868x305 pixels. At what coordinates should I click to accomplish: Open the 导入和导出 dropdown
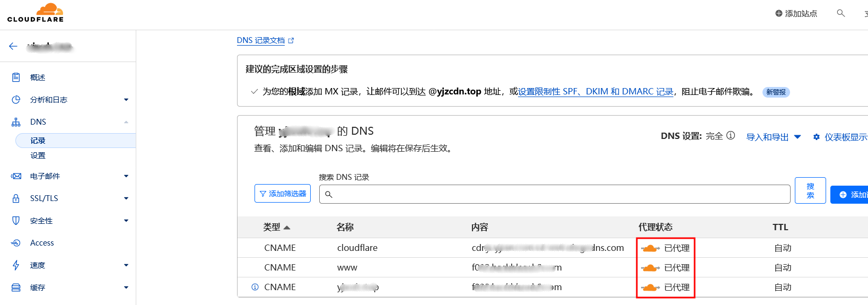(x=773, y=137)
